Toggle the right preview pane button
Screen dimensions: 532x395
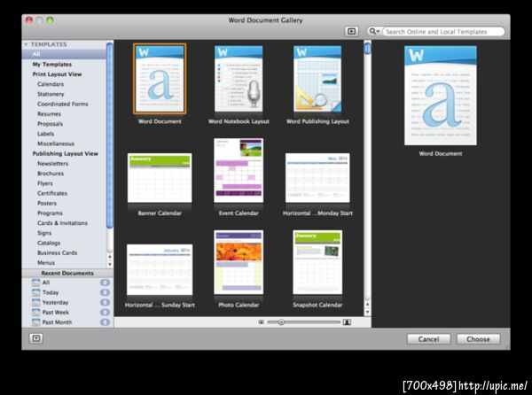(351, 32)
